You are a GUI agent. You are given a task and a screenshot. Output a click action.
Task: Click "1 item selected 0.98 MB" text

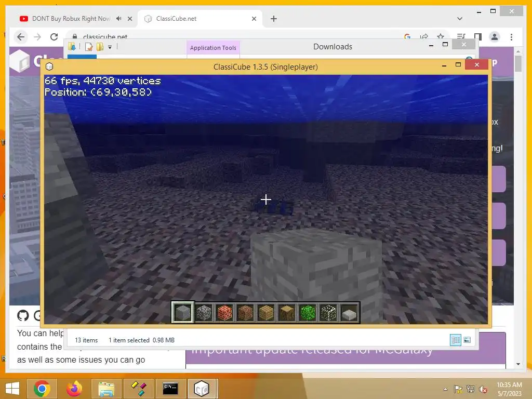click(141, 340)
